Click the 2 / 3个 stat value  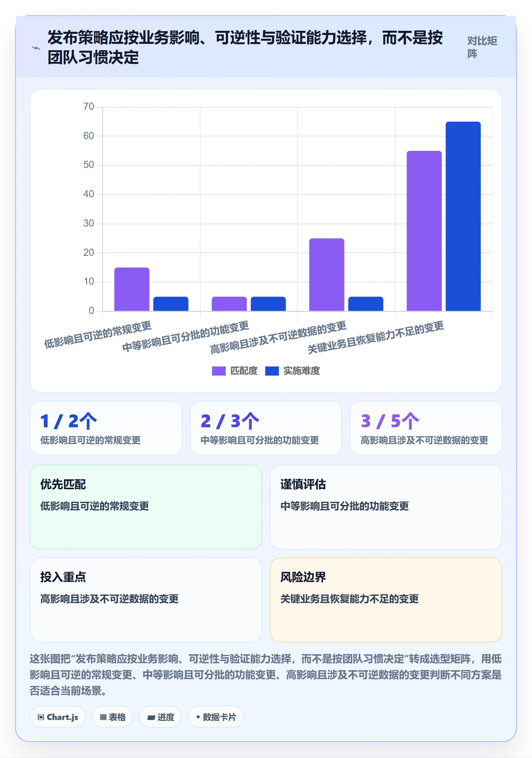coord(230,421)
